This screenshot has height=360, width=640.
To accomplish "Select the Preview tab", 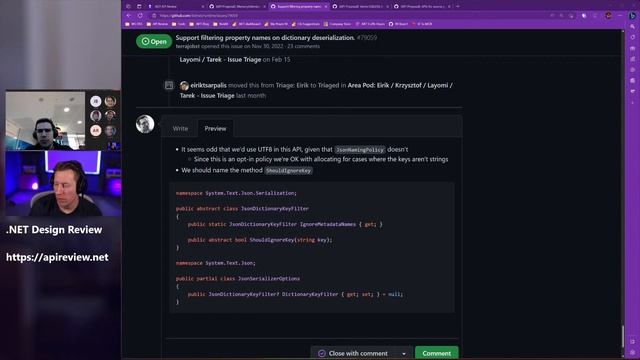I will tap(215, 129).
